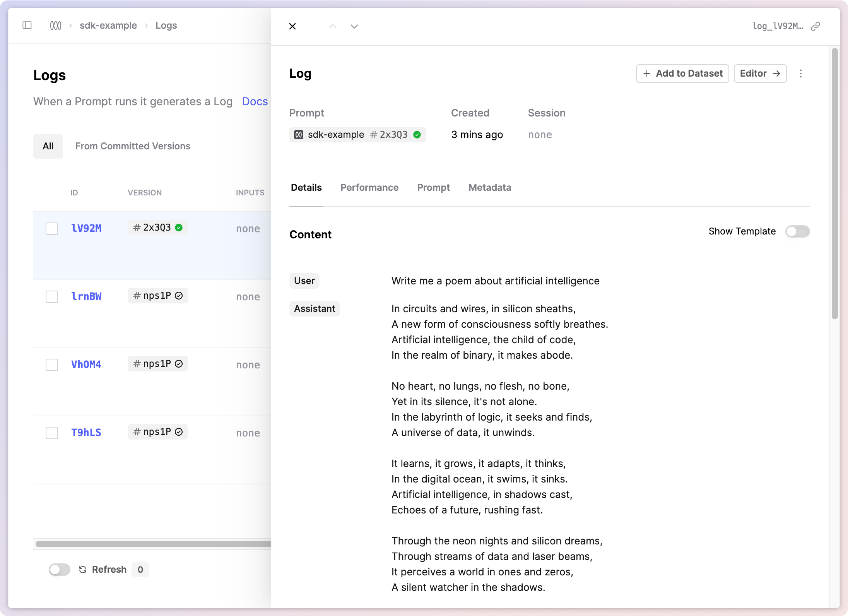
Task: Open the Docs link about Logs
Action: [255, 101]
